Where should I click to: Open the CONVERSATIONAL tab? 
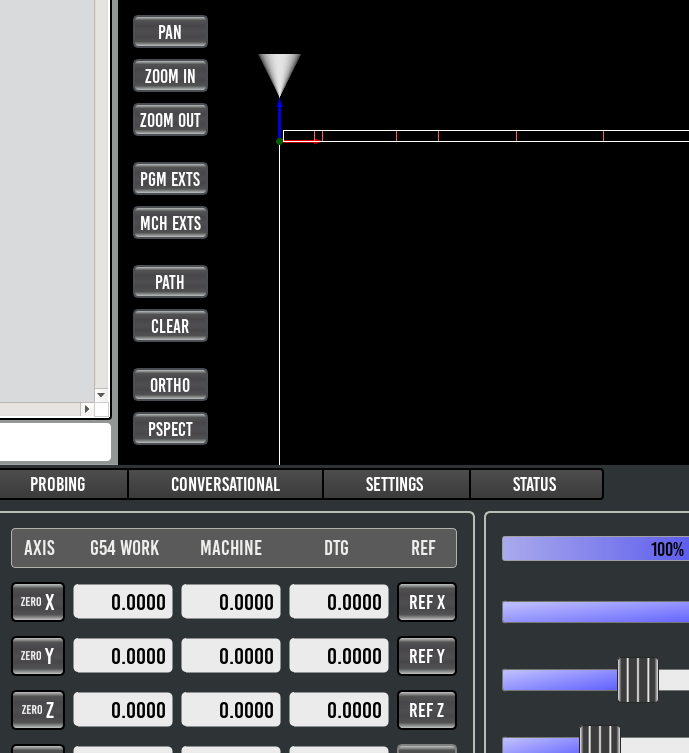226,484
